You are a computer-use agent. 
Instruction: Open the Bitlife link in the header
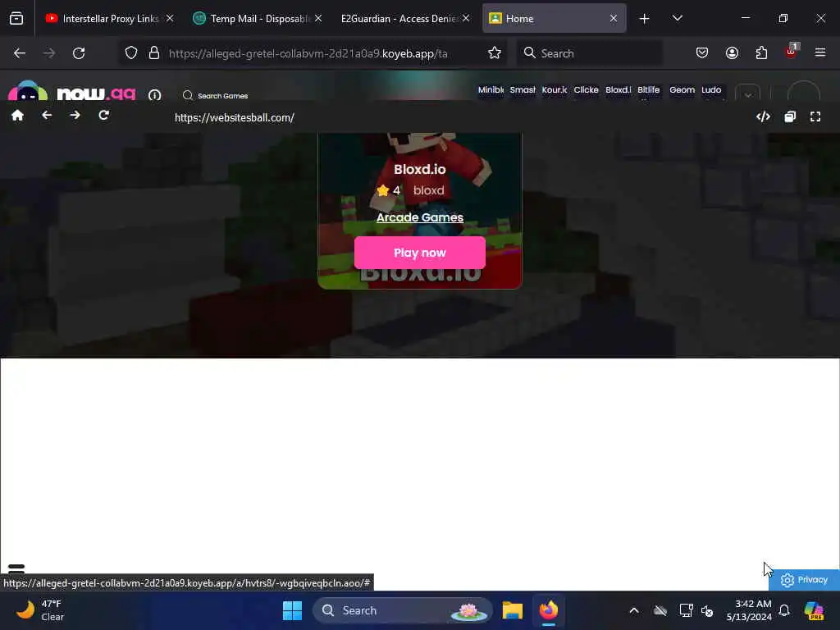point(648,90)
